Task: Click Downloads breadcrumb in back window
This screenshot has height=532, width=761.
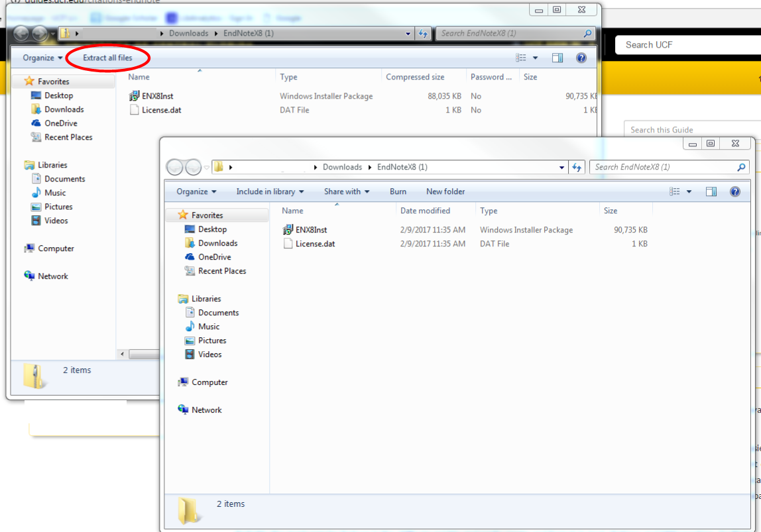Action: (x=188, y=34)
